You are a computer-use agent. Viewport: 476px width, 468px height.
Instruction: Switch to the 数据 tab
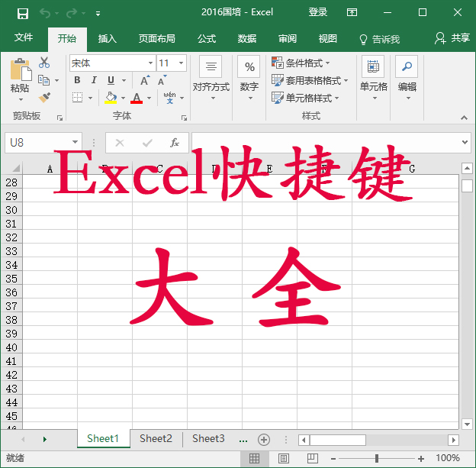247,39
